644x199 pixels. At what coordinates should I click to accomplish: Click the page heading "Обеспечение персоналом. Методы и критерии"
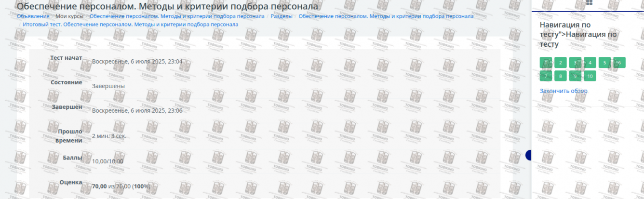[x=167, y=6]
